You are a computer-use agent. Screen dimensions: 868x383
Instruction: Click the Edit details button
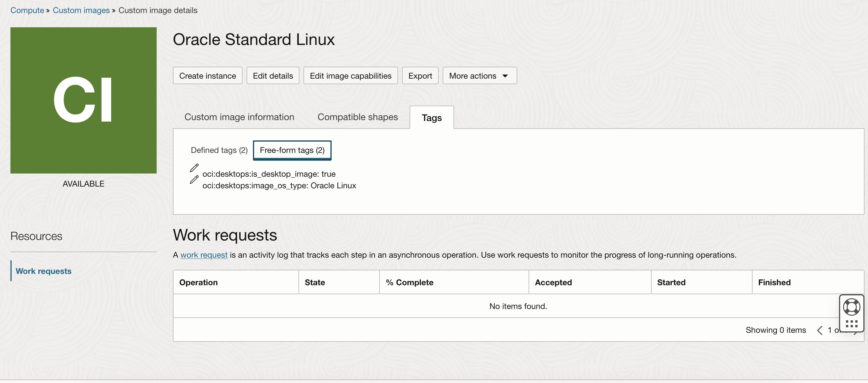point(273,76)
